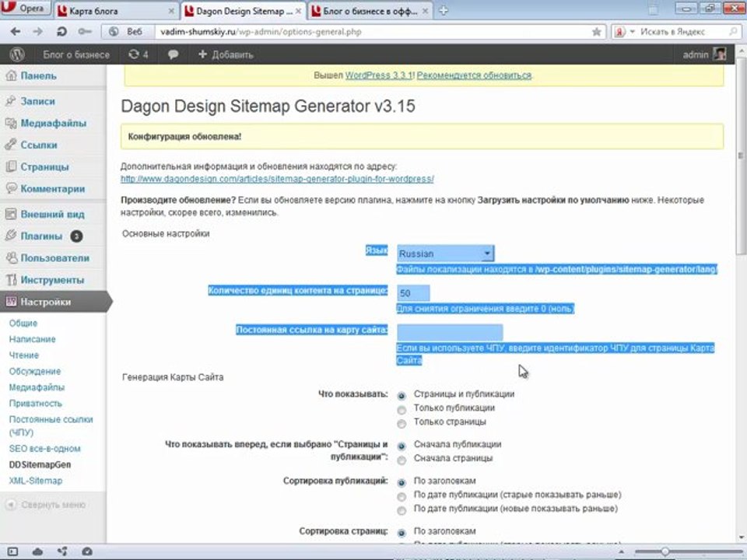
Task: Click the items-per-page field showing 50
Action: 412,293
